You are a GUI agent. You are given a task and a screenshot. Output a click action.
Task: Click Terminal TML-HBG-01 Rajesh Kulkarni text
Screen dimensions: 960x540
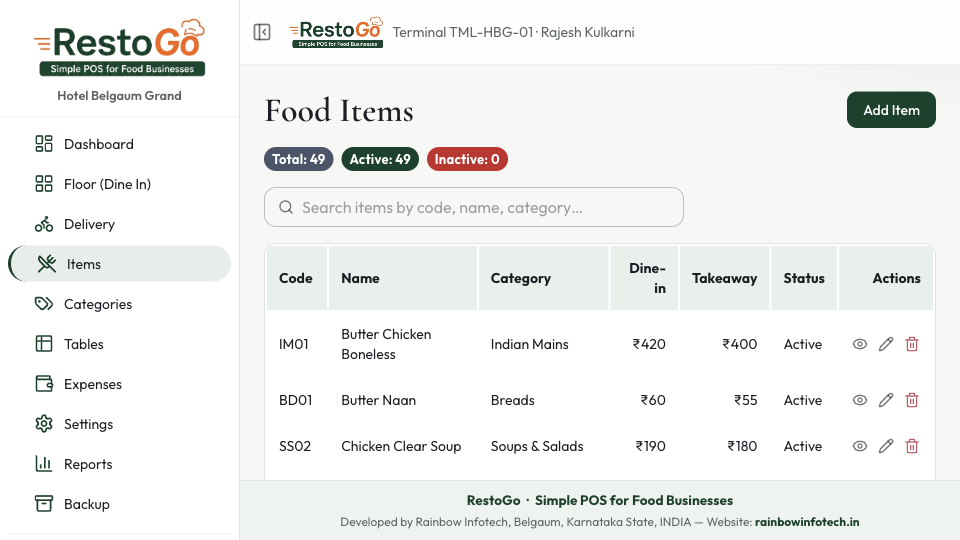(x=513, y=32)
